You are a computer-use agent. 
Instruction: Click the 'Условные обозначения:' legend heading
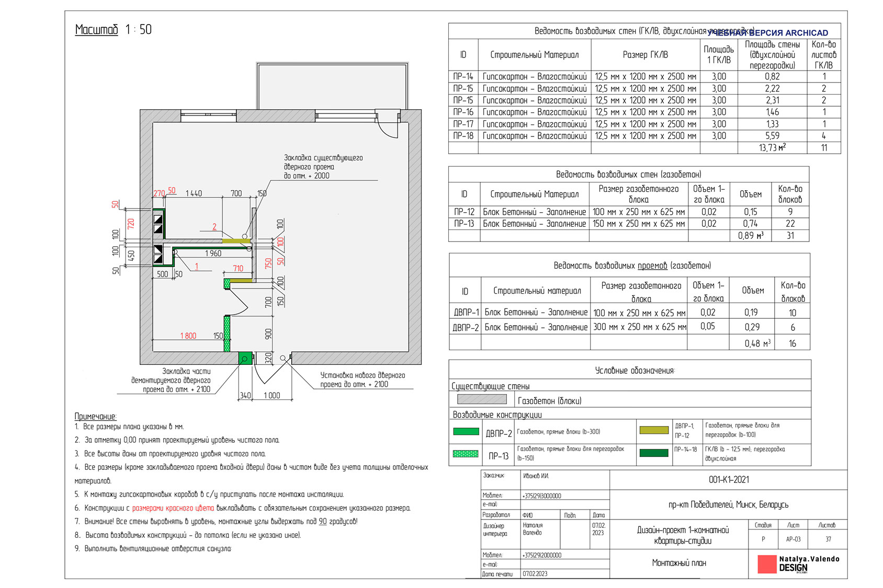pos(635,371)
